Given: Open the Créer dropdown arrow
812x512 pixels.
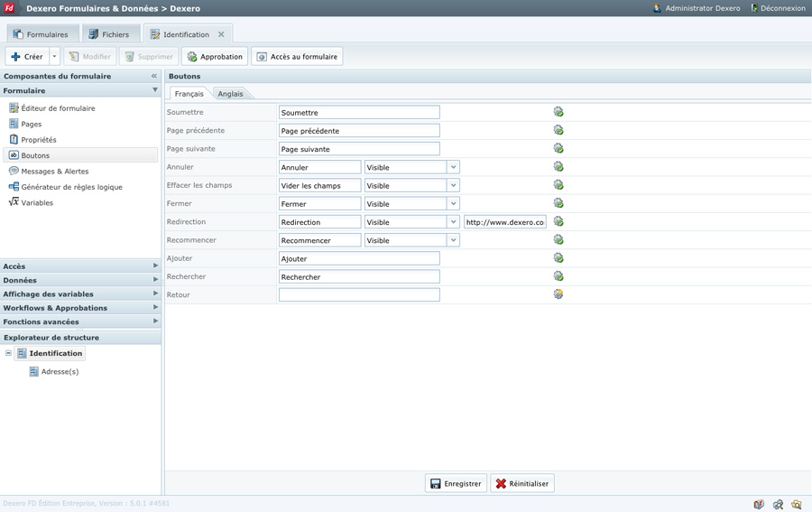Looking at the screenshot, I should click(54, 57).
